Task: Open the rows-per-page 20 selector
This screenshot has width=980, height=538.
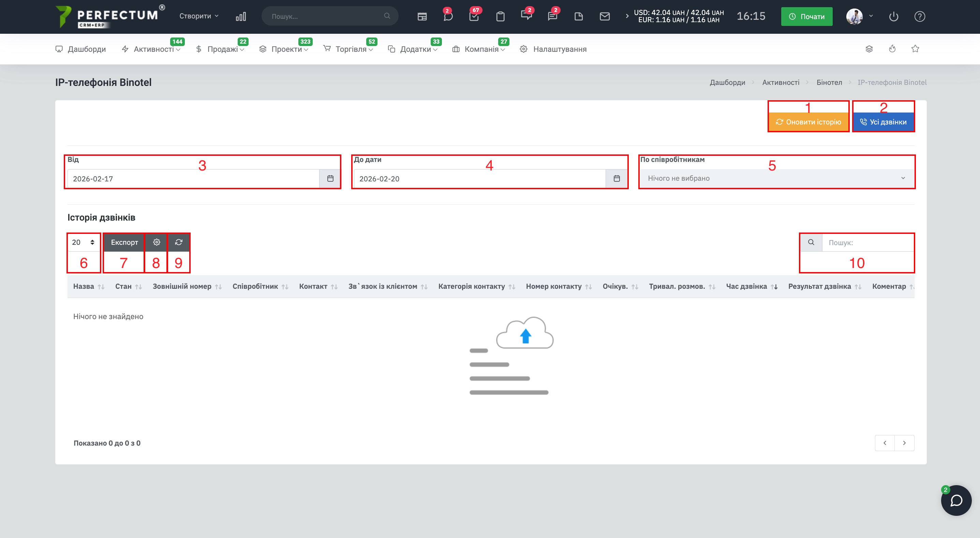Action: [83, 242]
